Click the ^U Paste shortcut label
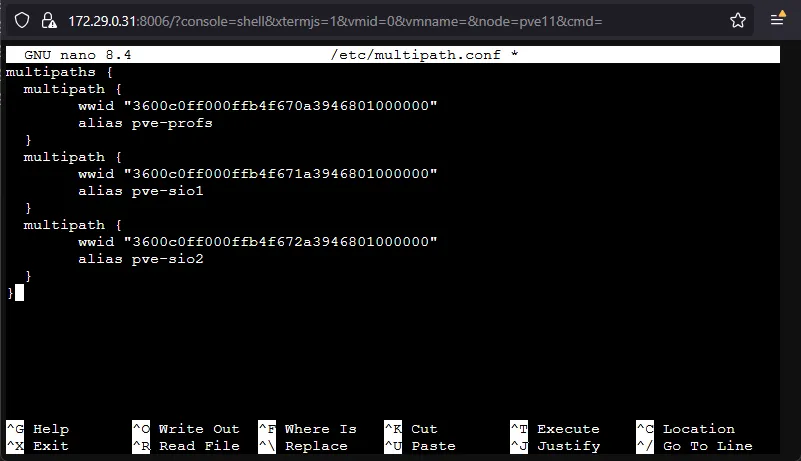801x461 pixels. (x=420, y=446)
